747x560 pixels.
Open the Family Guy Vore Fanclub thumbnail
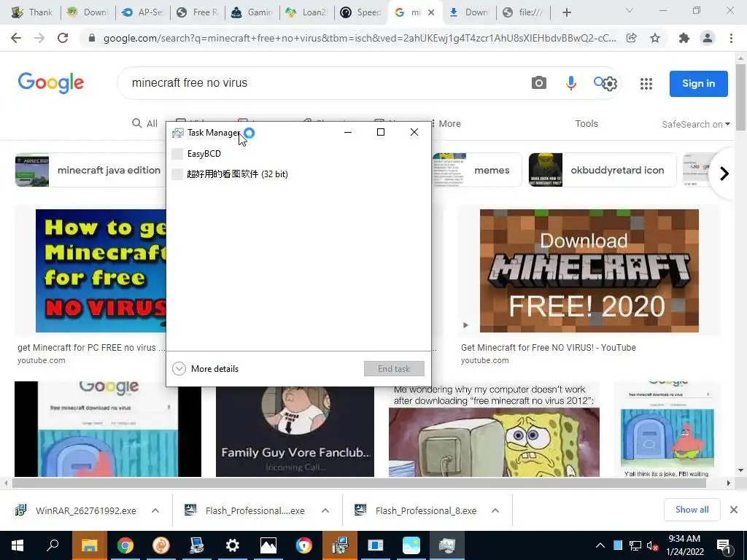coord(295,432)
